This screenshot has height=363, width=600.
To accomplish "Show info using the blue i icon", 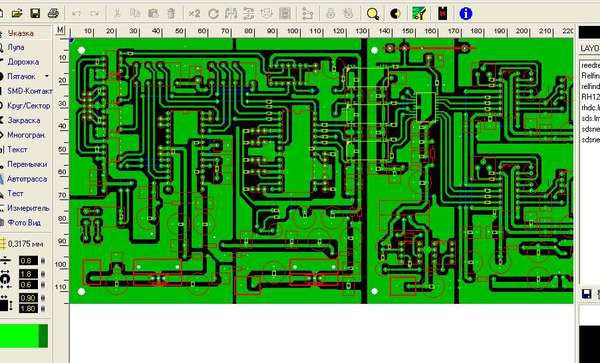I will pos(466,14).
